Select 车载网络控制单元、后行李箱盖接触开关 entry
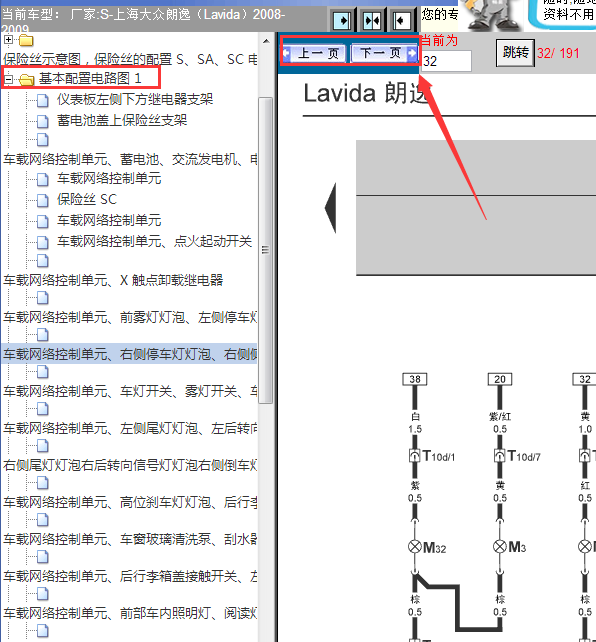The image size is (596, 642). 130,576
